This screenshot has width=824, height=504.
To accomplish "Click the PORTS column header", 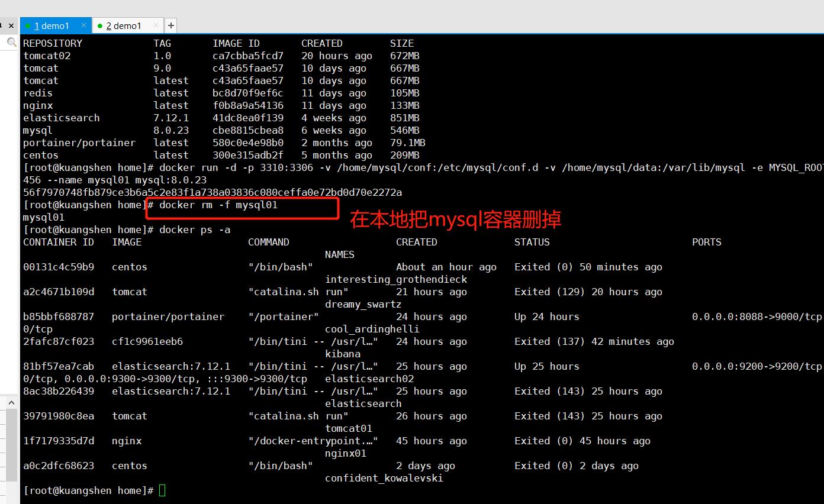I will tap(707, 242).
